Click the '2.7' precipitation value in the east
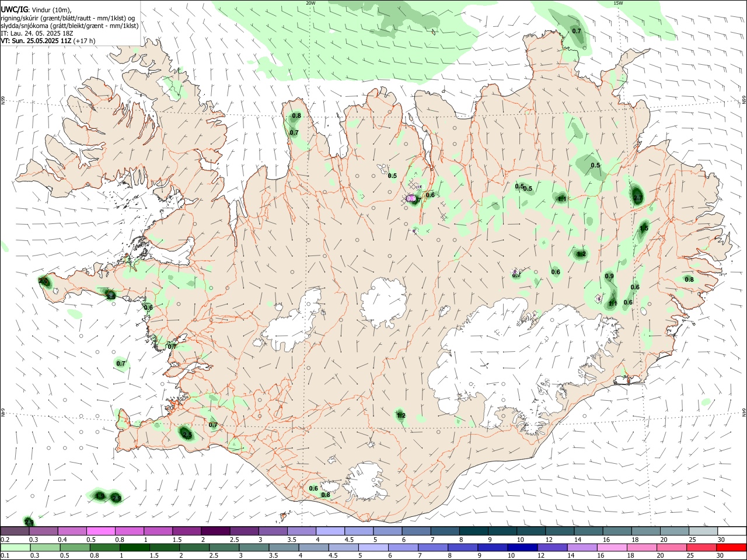Image resolution: width=747 pixels, height=560 pixels. pos(637,199)
